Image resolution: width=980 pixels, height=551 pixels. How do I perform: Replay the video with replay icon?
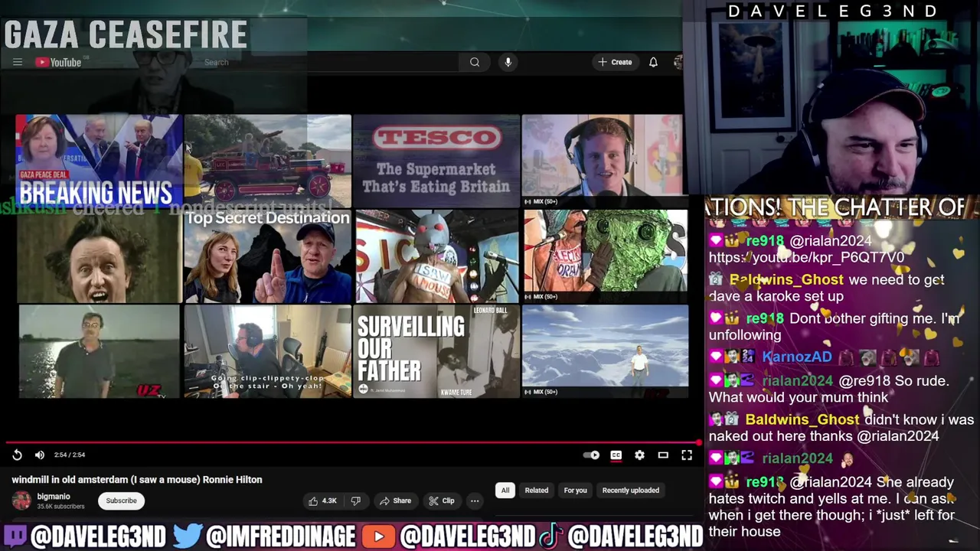click(x=17, y=455)
